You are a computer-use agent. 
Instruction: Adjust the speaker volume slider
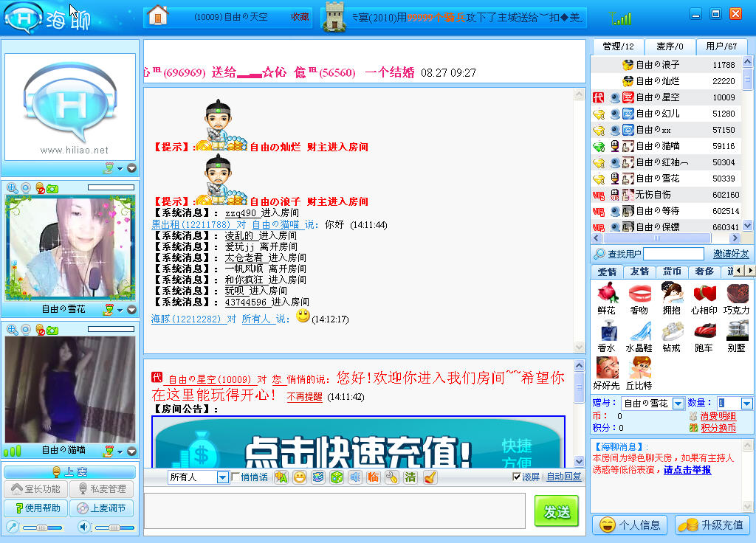click(114, 528)
